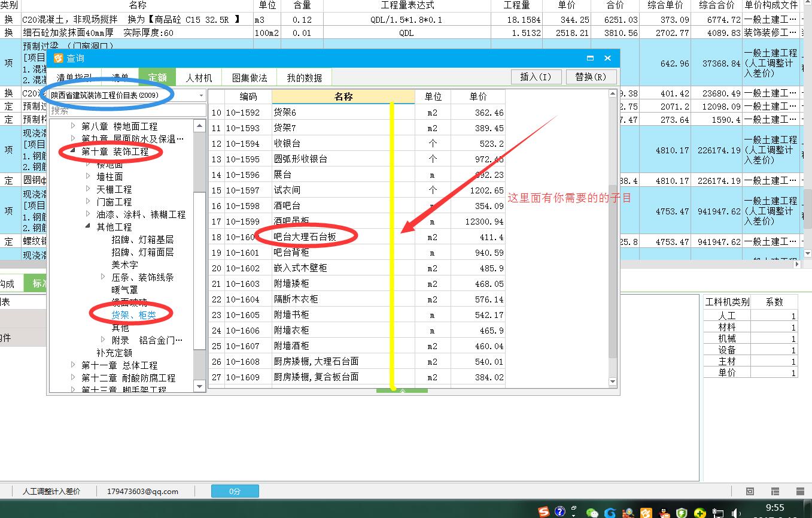Click the green plus 360 tray icon

click(x=700, y=513)
